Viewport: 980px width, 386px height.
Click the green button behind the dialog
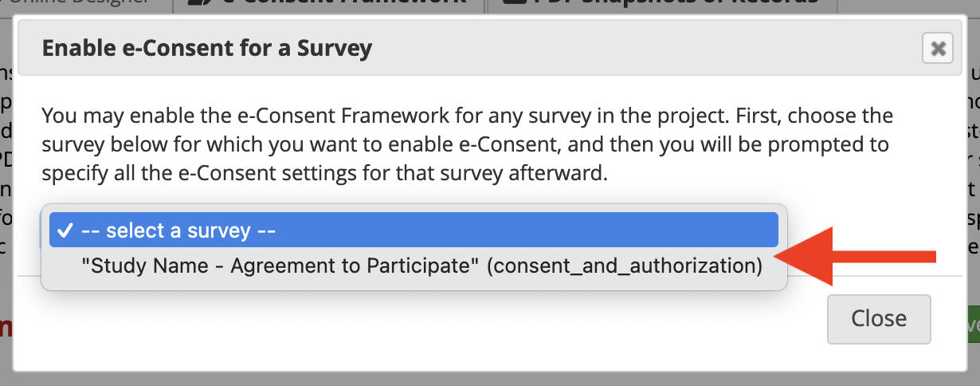point(973,326)
